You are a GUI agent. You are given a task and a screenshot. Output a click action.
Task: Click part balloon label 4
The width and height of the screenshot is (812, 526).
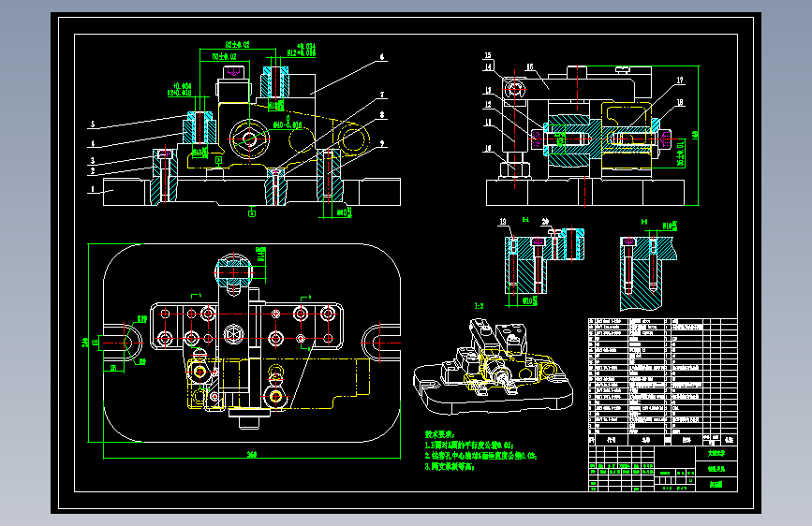(x=93, y=144)
